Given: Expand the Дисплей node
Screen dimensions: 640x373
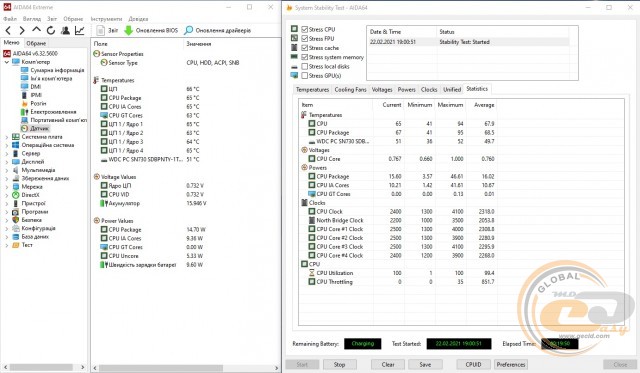Looking at the screenshot, I should (7, 162).
